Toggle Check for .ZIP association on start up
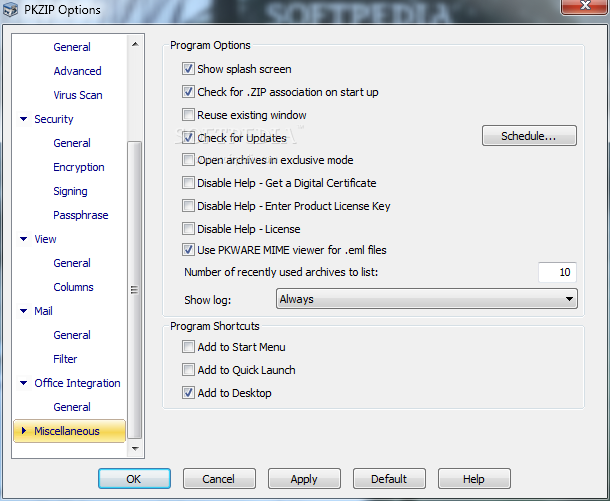The width and height of the screenshot is (610, 501). (188, 92)
